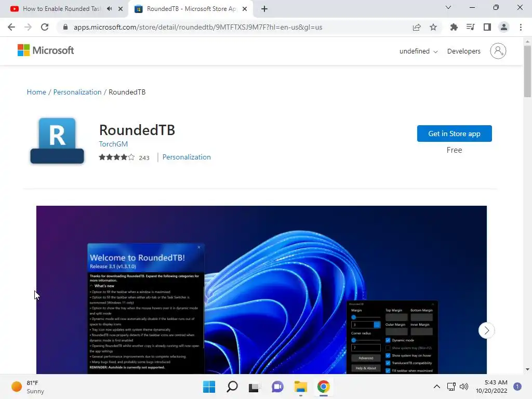Open the Chrome profile avatar
This screenshot has width=532, height=399.
(504, 27)
